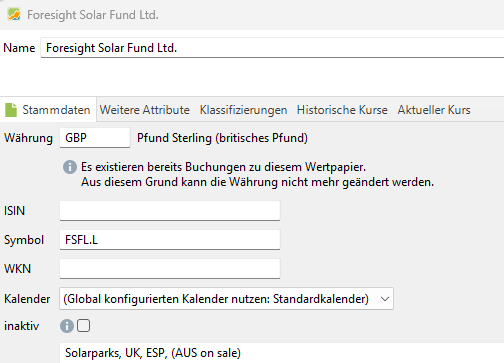Click the green document icon on Stammdaten tab
The image size is (504, 363).
pos(11,110)
